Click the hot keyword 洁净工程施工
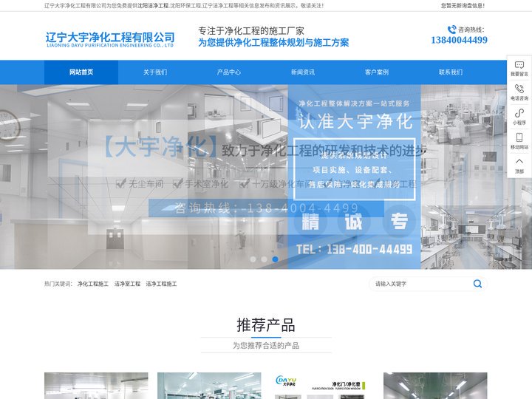 pyautogui.click(x=162, y=284)
